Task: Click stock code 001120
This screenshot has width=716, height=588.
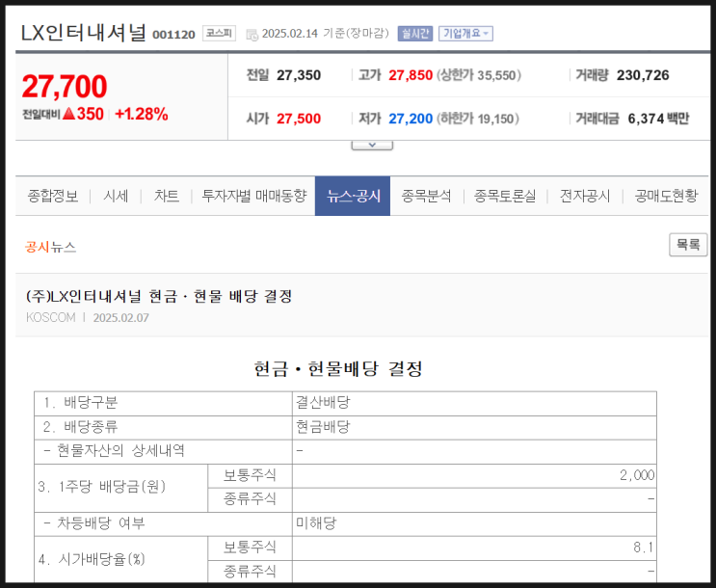Action: click(x=173, y=35)
